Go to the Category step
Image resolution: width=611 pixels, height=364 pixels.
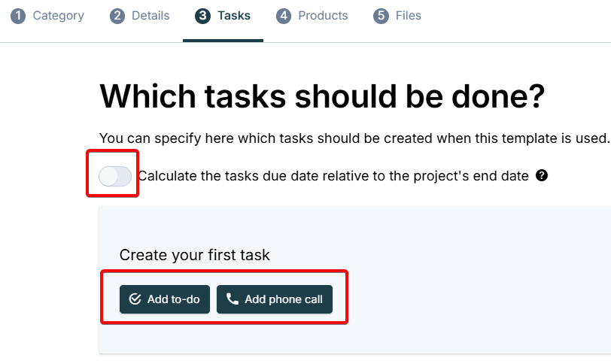[47, 16]
